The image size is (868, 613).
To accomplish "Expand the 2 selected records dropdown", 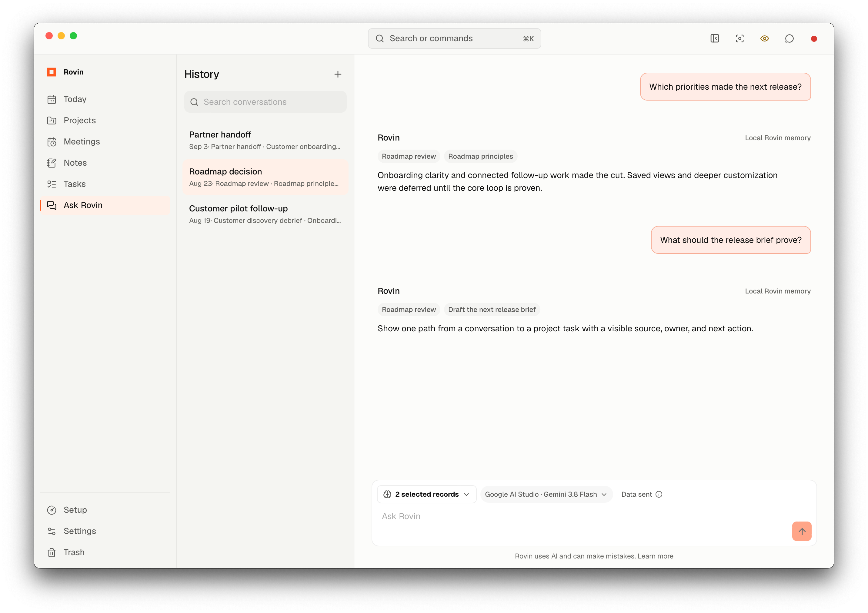I will (426, 494).
